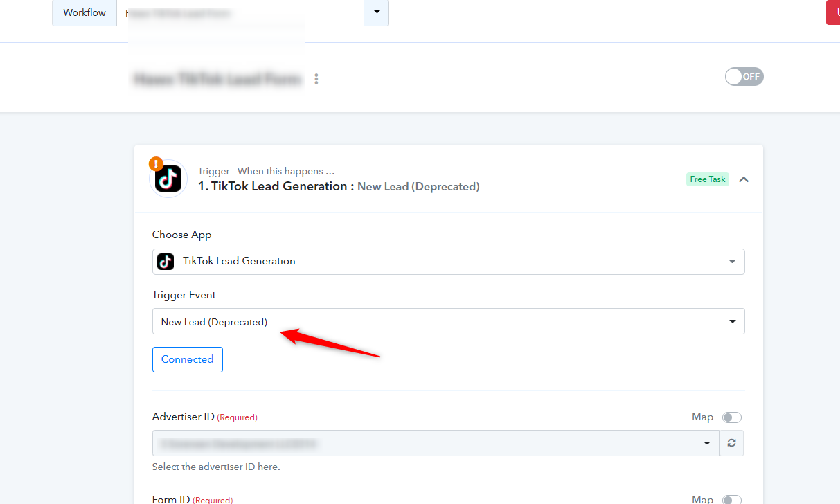Click the 'Trigger : When this happens' text
This screenshot has height=504, width=840.
coord(266,171)
